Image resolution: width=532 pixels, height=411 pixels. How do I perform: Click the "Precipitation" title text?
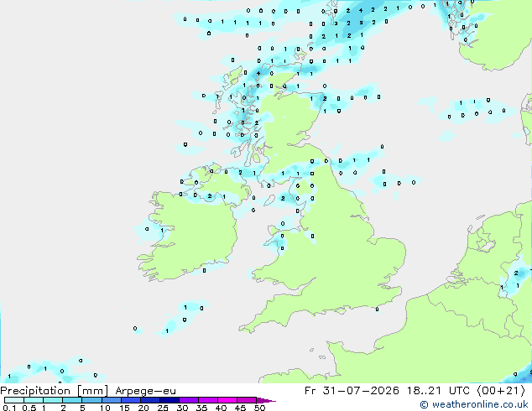tap(35, 391)
